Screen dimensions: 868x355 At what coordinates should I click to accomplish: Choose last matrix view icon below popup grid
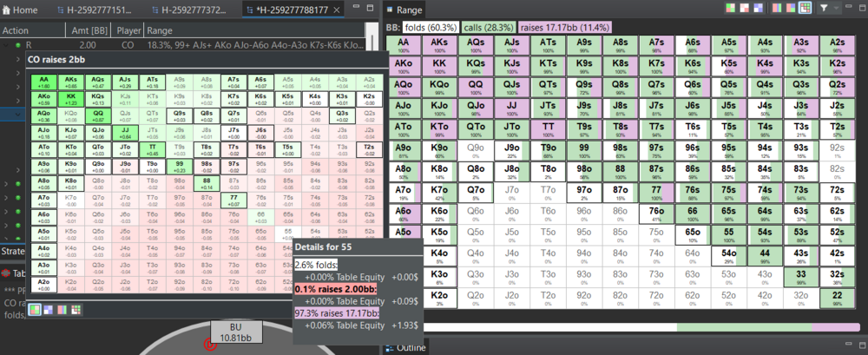[76, 308]
